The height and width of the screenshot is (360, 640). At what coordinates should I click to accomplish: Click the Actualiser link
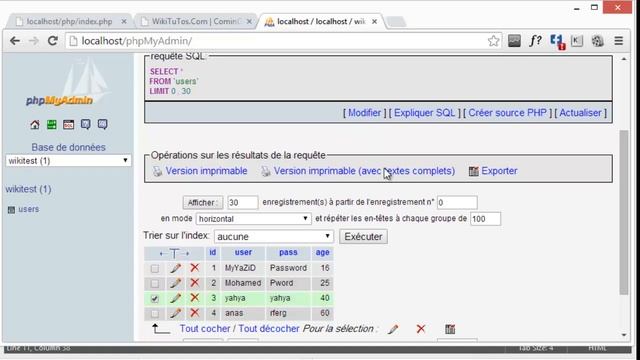[x=580, y=113]
